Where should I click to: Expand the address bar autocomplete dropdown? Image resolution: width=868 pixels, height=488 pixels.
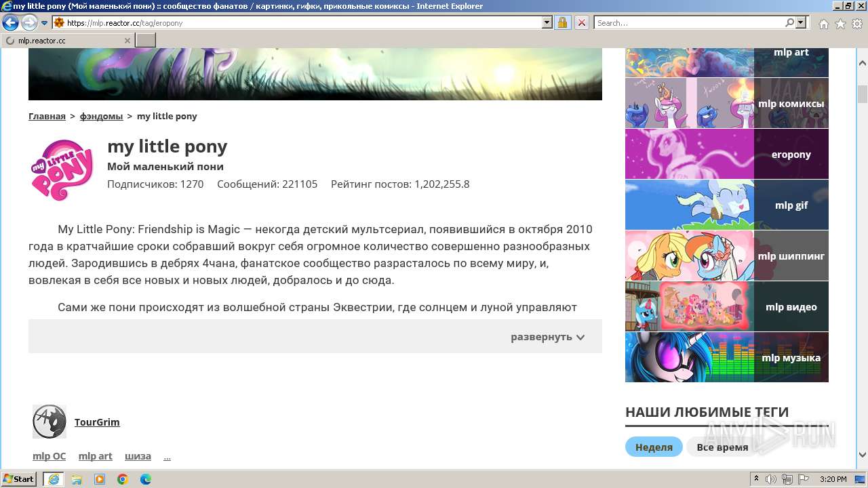tap(547, 22)
